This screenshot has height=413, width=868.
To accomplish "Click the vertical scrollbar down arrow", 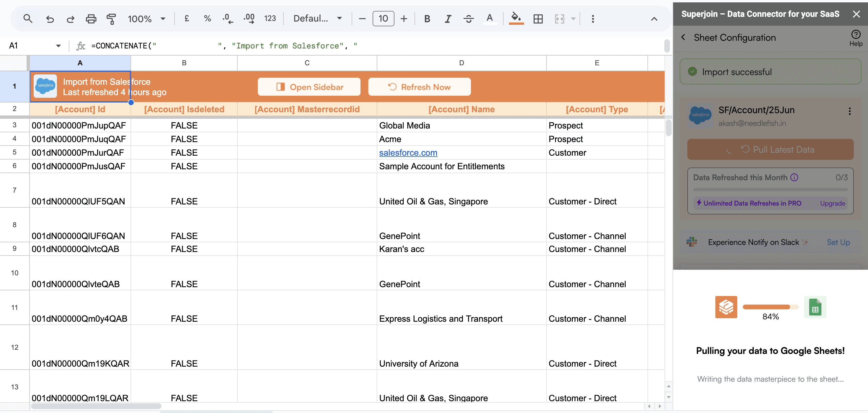I will 668,397.
